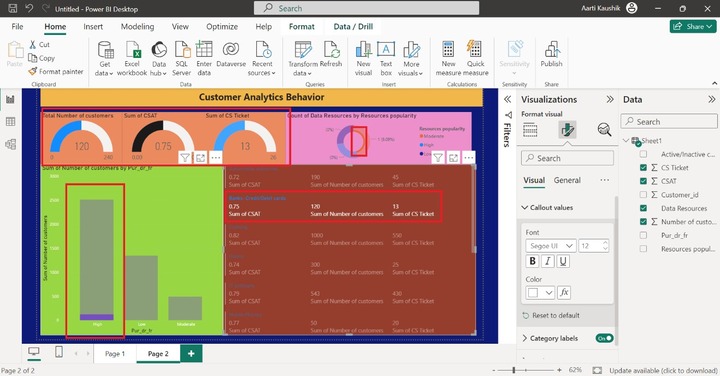Toggle Bold font formatting
This screenshot has width=720, height=376.
pos(532,261)
